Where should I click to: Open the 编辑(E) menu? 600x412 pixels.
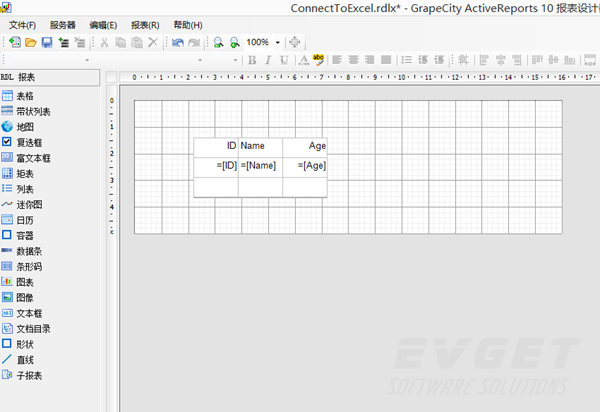103,25
